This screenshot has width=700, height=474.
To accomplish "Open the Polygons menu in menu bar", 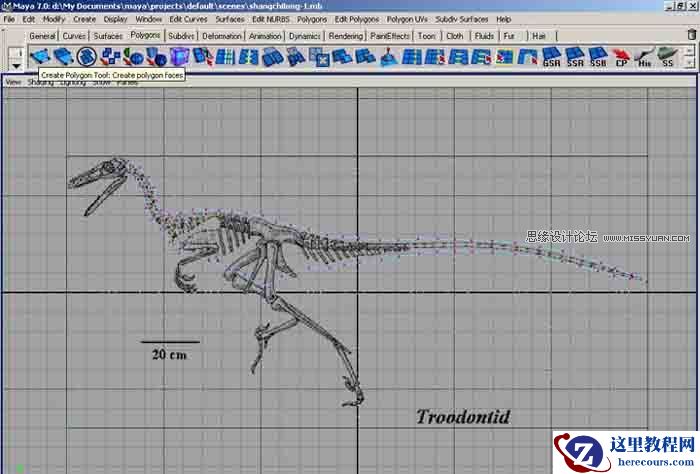I will click(x=312, y=19).
